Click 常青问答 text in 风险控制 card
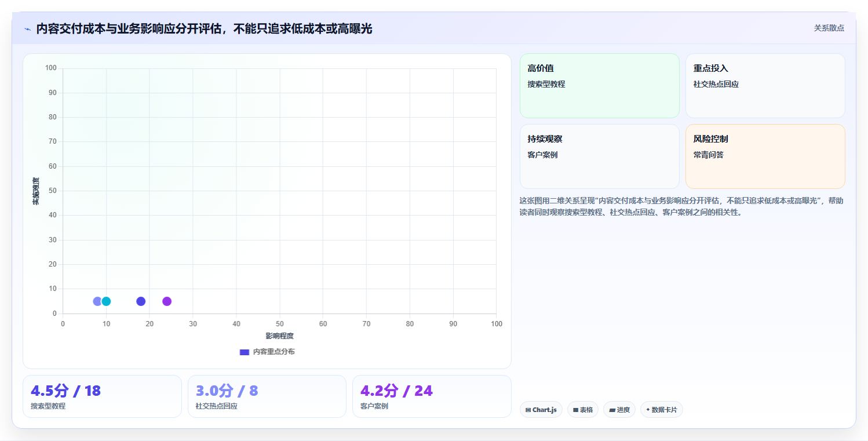The image size is (868, 441). (709, 155)
